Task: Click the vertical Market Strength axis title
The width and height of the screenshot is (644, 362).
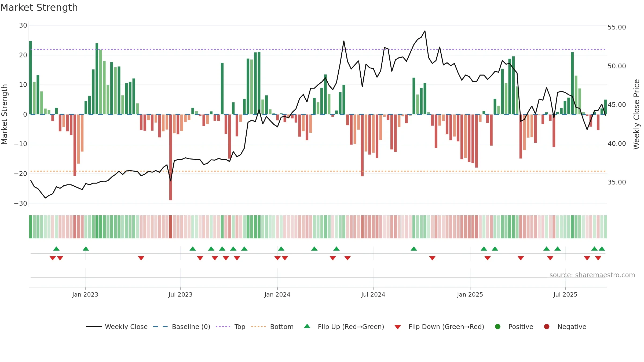Action: [4, 114]
